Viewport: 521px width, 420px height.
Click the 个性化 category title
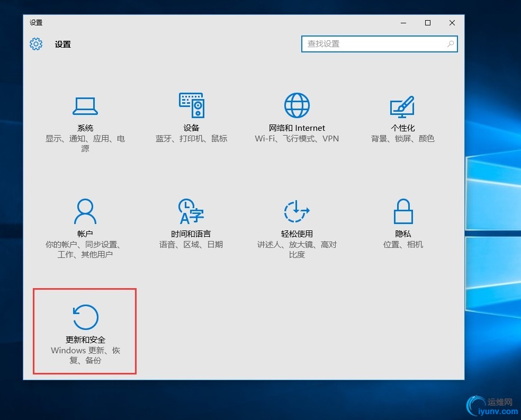click(x=403, y=128)
